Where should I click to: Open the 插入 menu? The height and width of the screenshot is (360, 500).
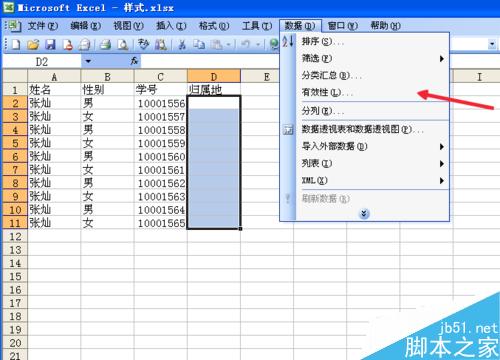171,26
